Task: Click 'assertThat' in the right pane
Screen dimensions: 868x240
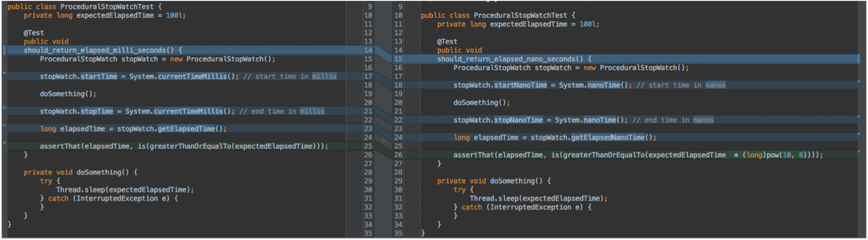Action: click(474, 155)
